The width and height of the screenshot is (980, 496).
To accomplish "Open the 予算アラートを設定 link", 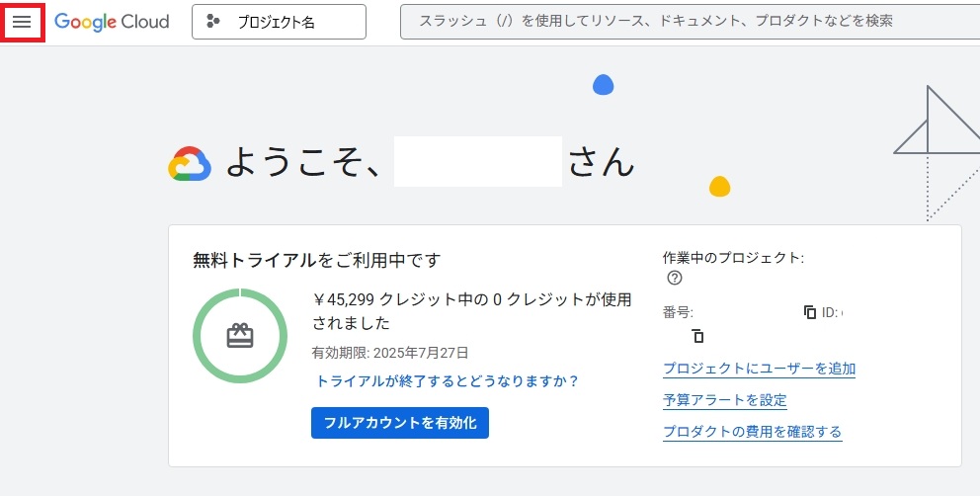I will coord(724,400).
